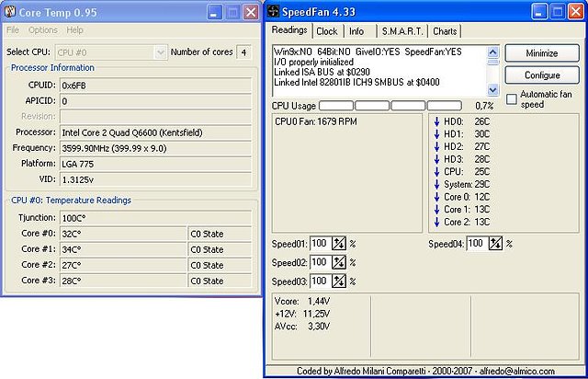Click the blue arrow icon beside Core 1
The width and height of the screenshot is (588, 379).
[435, 209]
